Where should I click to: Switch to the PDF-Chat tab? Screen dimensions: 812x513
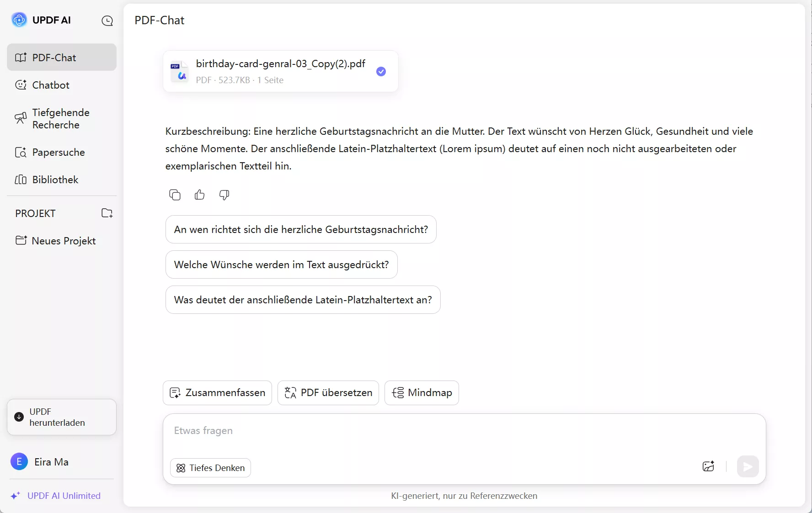tap(53, 58)
